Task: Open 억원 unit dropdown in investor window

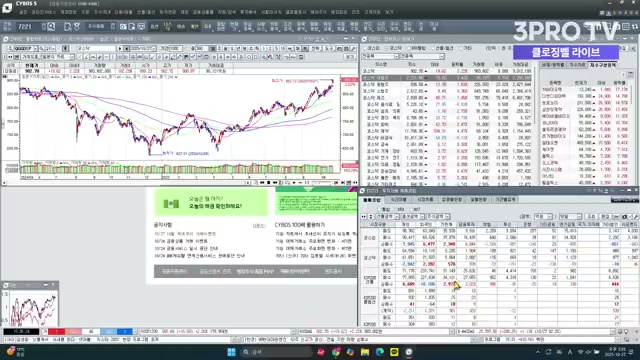Action: (x=543, y=216)
